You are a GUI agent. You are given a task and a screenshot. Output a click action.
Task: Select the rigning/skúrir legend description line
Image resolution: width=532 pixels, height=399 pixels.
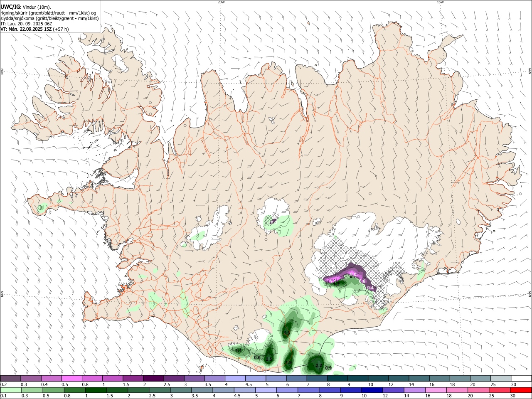48,13
